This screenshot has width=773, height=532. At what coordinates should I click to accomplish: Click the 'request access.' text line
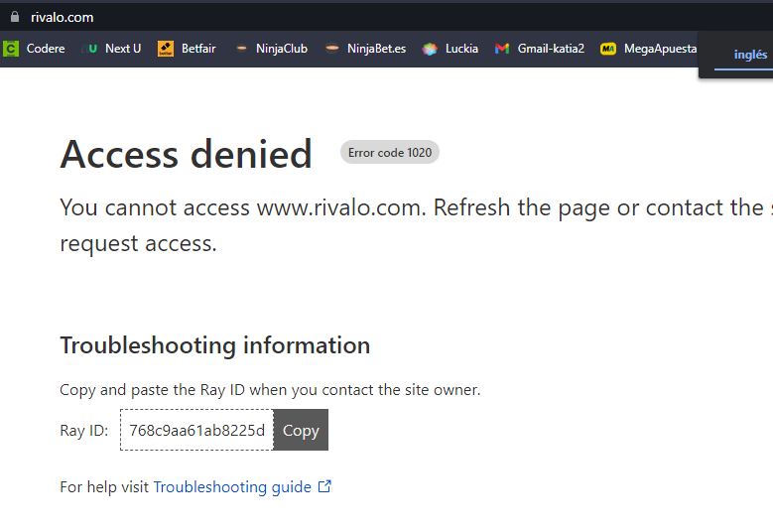pos(138,244)
